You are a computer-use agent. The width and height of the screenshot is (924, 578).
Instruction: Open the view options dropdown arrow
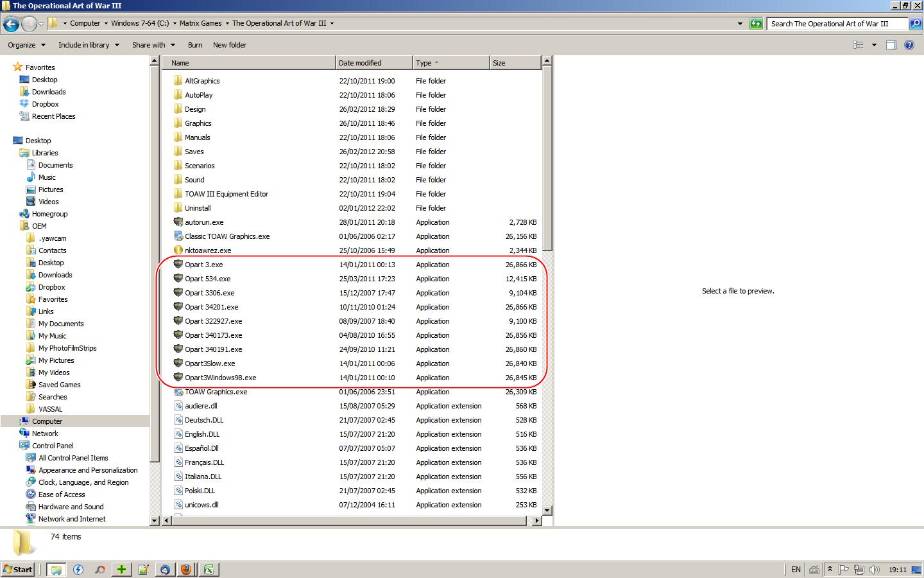[x=874, y=45]
